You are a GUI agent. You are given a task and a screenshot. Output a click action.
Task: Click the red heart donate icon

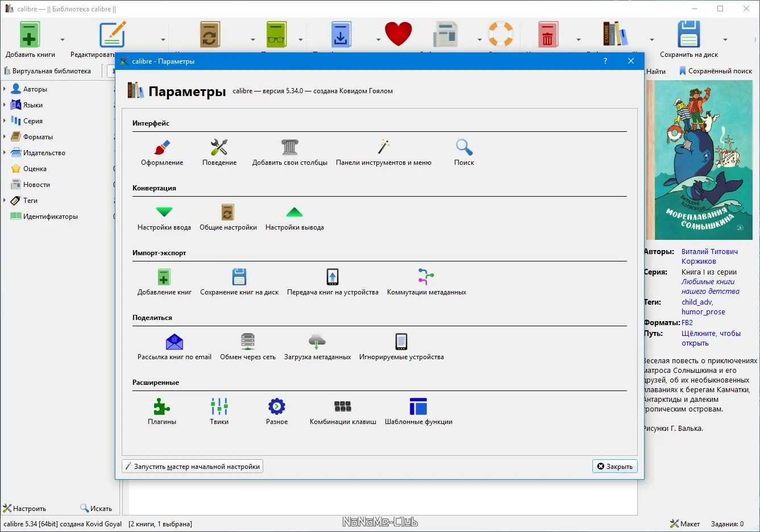(398, 34)
